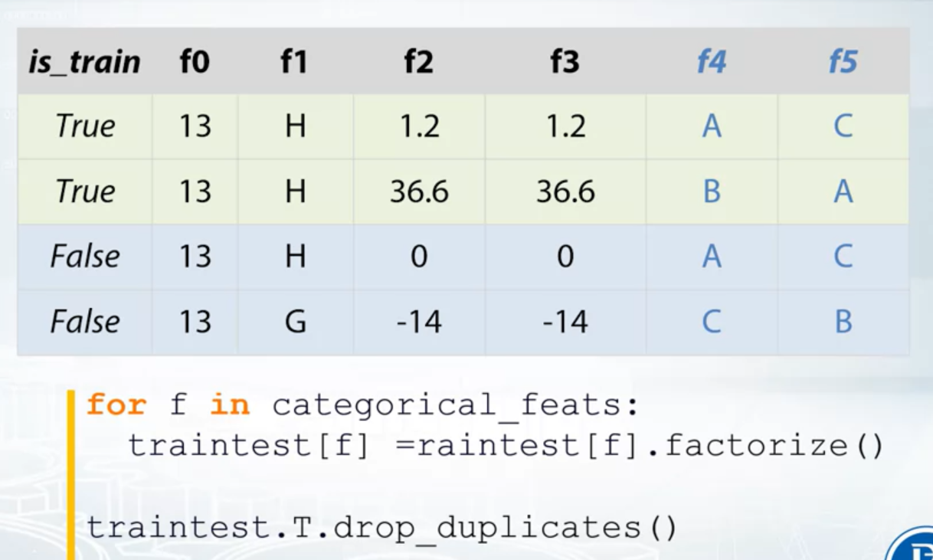This screenshot has width=933, height=560.
Task: Click the B cell in the f4 column
Action: click(x=712, y=192)
